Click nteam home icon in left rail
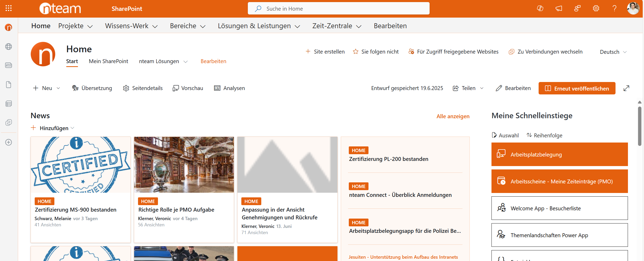This screenshot has height=261, width=644. 9,27
